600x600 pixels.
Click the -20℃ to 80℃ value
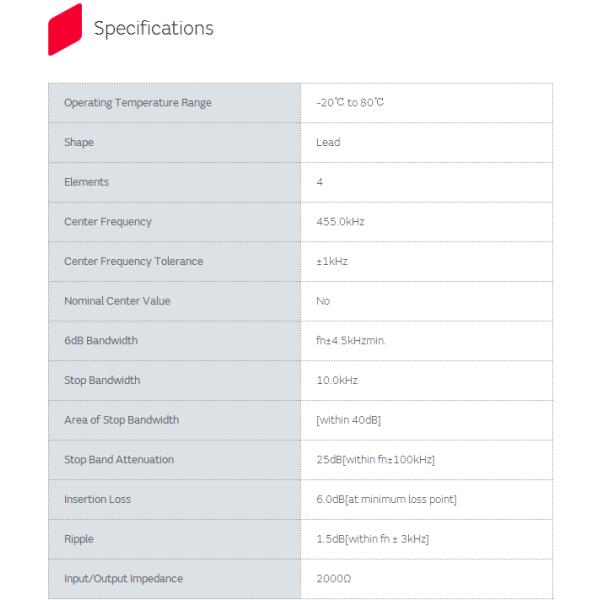click(x=350, y=103)
